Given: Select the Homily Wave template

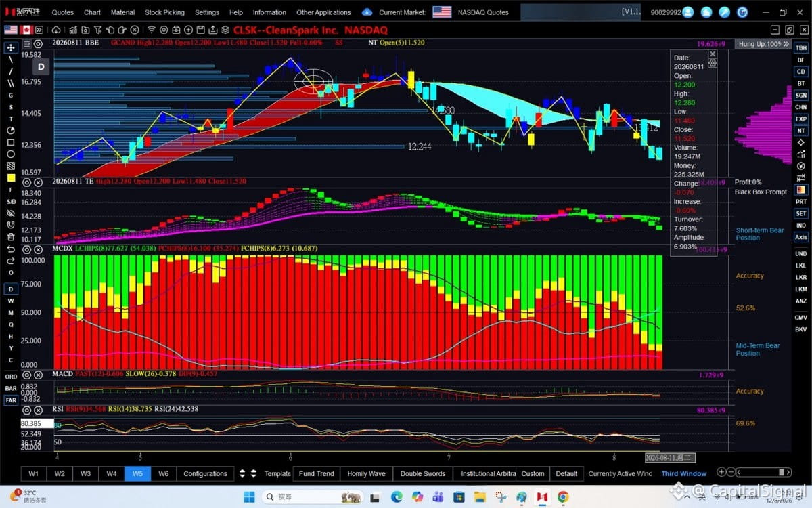Looking at the screenshot, I should pos(366,473).
